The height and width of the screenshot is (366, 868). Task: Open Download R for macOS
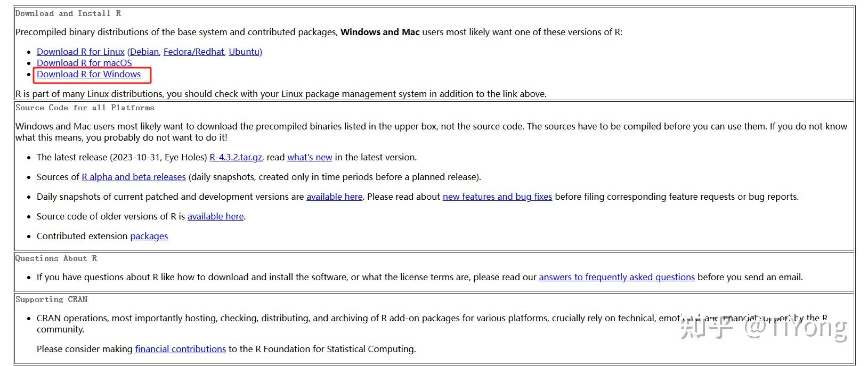coord(84,63)
